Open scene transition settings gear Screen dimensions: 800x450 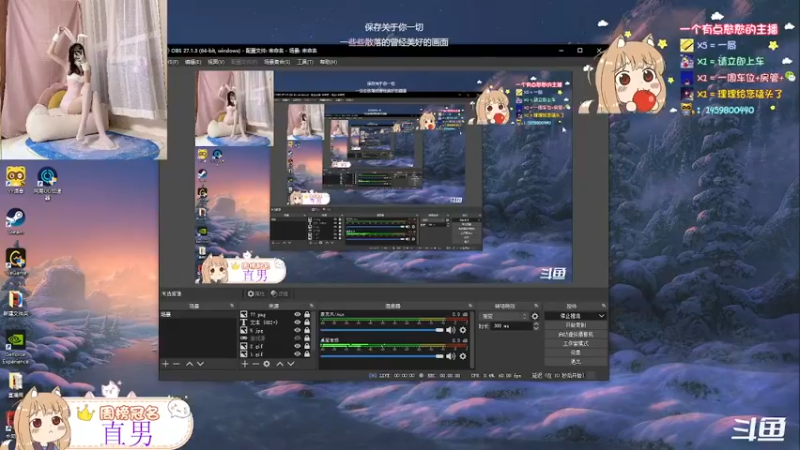click(x=535, y=316)
